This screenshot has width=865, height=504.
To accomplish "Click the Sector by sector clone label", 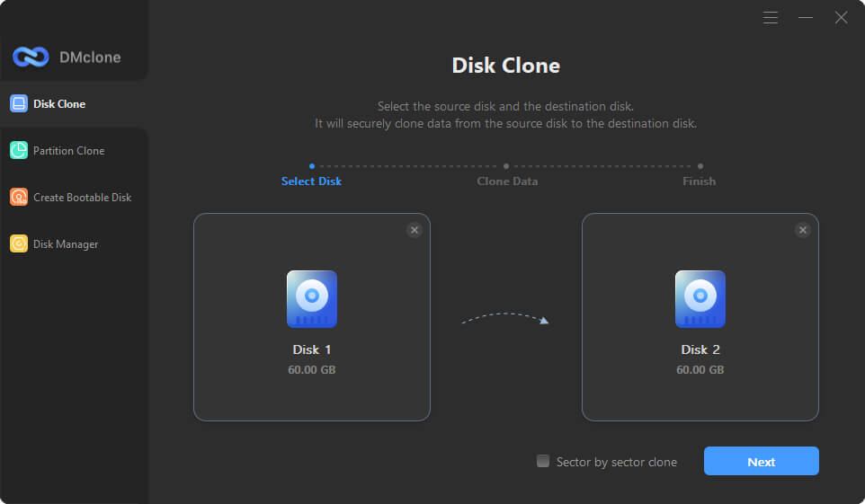I will pos(616,462).
